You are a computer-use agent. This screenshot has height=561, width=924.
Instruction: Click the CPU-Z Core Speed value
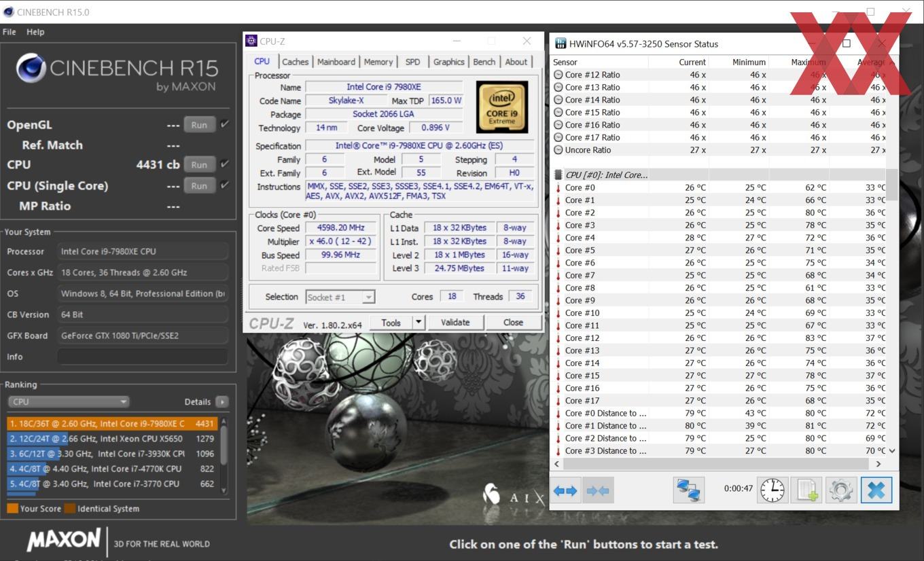[341, 228]
